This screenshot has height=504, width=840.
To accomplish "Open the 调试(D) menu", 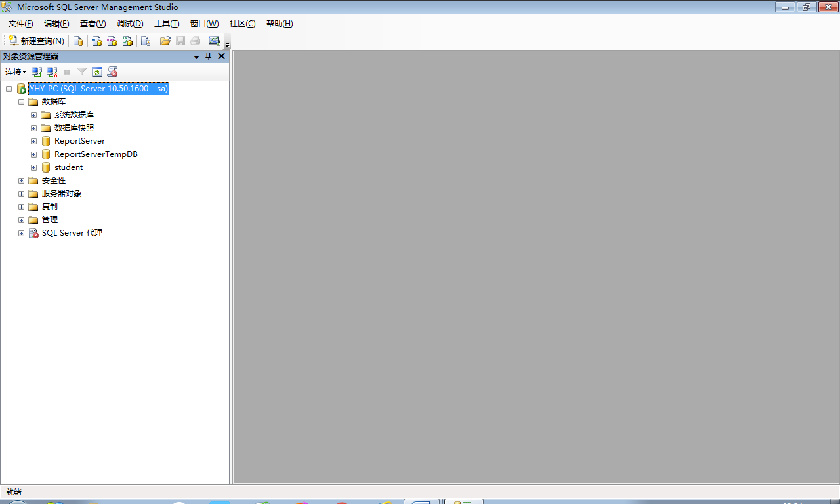I will 130,24.
